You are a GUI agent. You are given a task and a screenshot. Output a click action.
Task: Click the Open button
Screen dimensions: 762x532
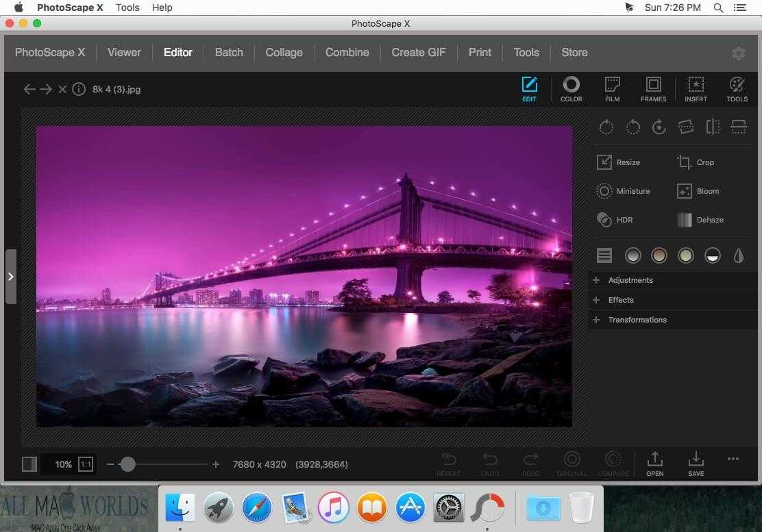coord(654,464)
